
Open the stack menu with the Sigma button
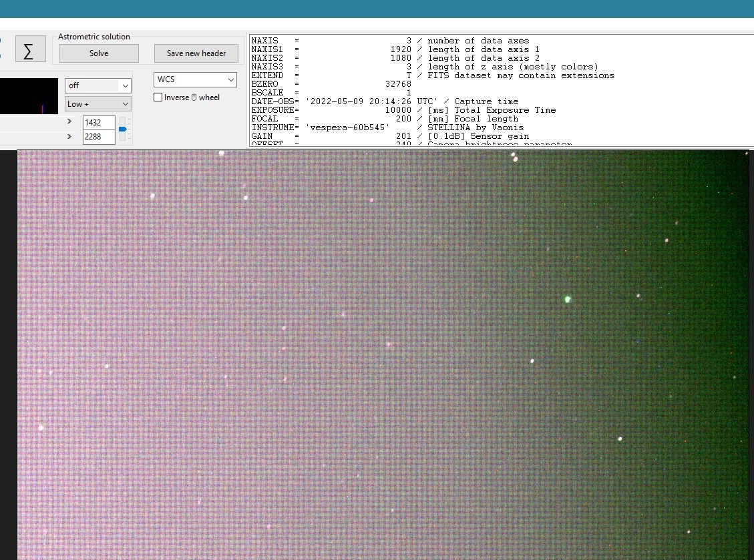[30, 49]
